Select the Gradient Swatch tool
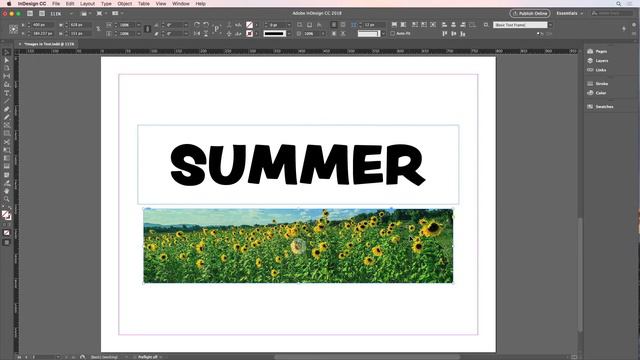This screenshot has width=640, height=360. [x=7, y=158]
